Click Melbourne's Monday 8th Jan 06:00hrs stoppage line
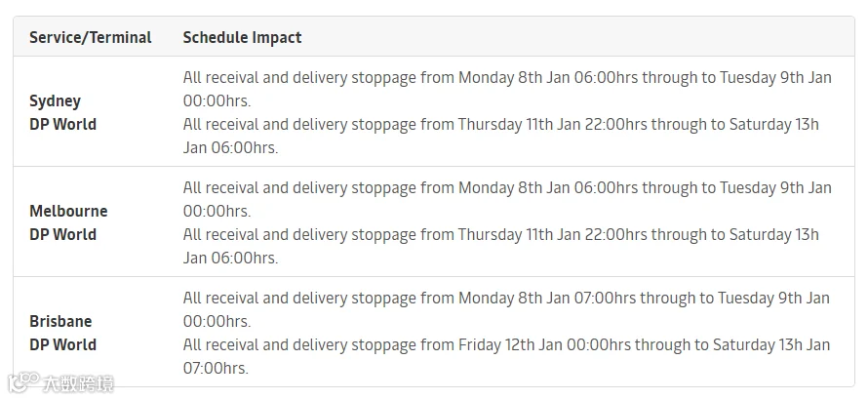868x400 pixels. [x=507, y=199]
